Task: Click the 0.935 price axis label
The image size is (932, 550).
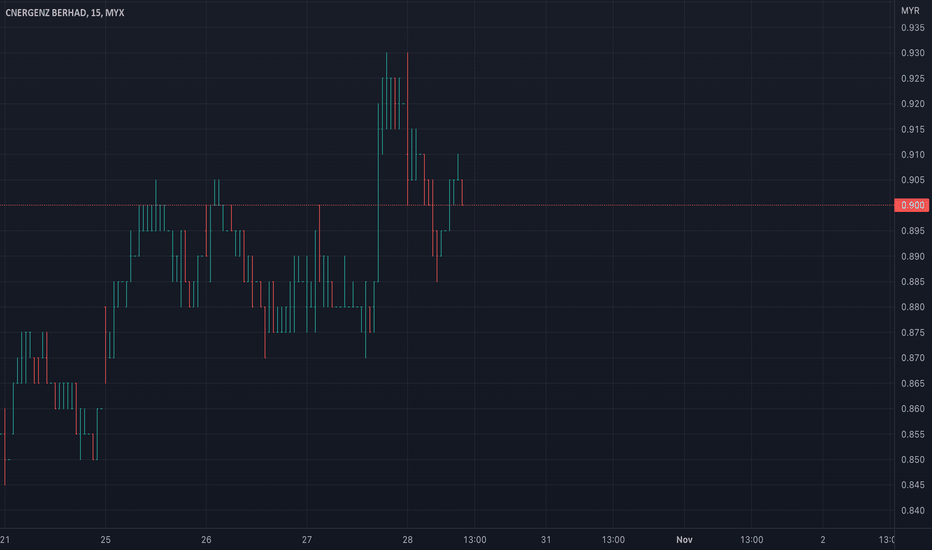Action: pyautogui.click(x=912, y=28)
